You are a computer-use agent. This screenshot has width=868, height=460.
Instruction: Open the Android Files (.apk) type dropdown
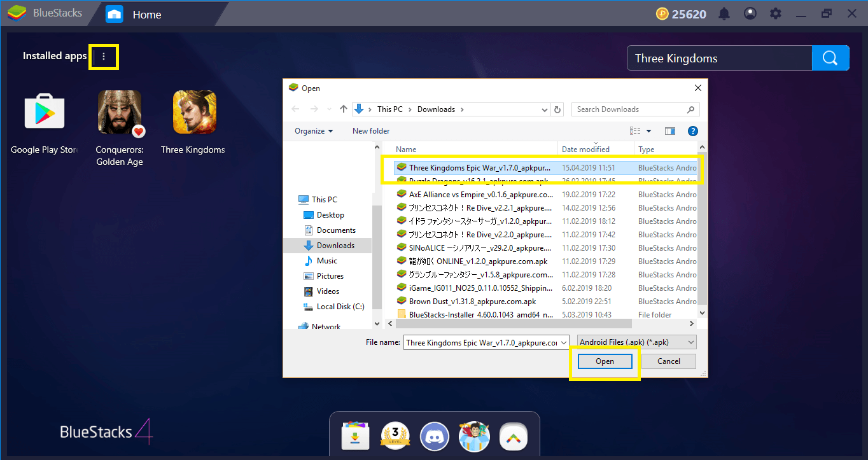coord(637,342)
